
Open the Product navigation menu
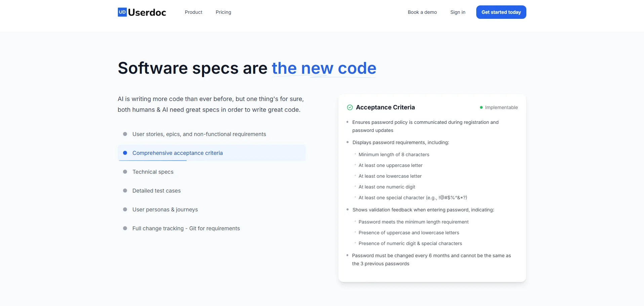[x=193, y=12]
